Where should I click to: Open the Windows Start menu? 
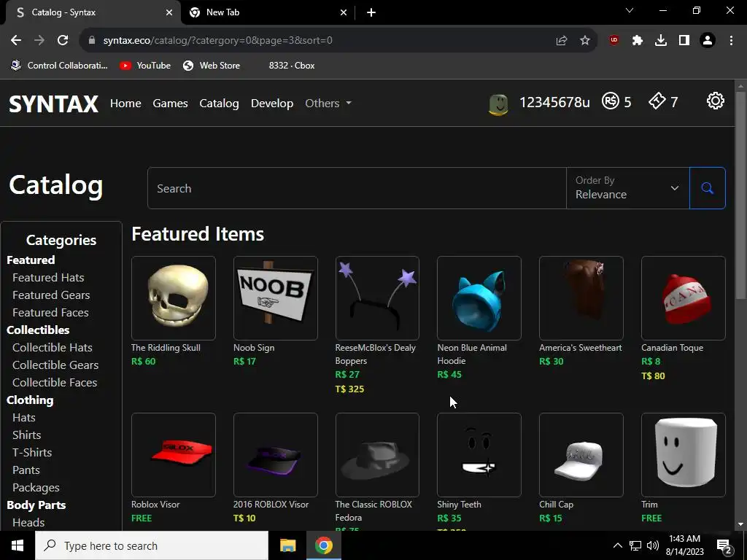pos(18,545)
